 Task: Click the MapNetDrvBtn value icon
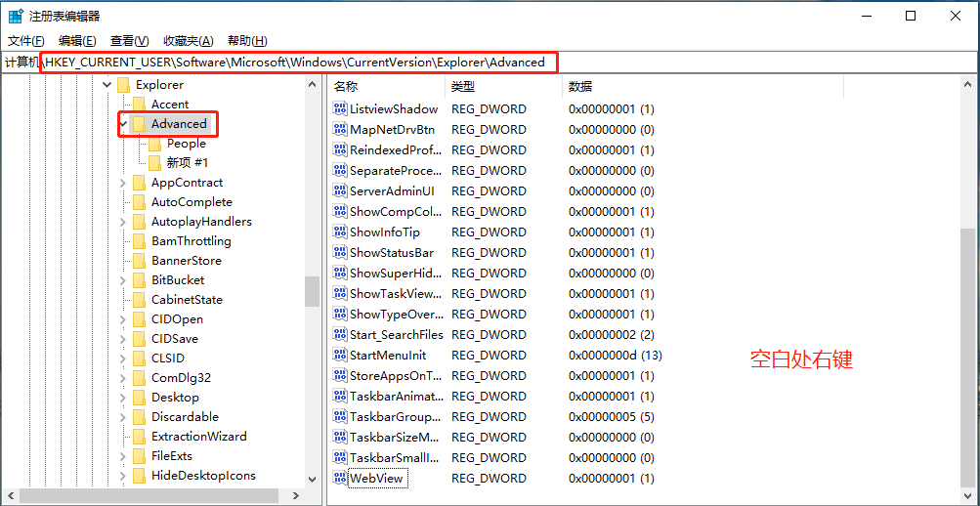pos(339,130)
